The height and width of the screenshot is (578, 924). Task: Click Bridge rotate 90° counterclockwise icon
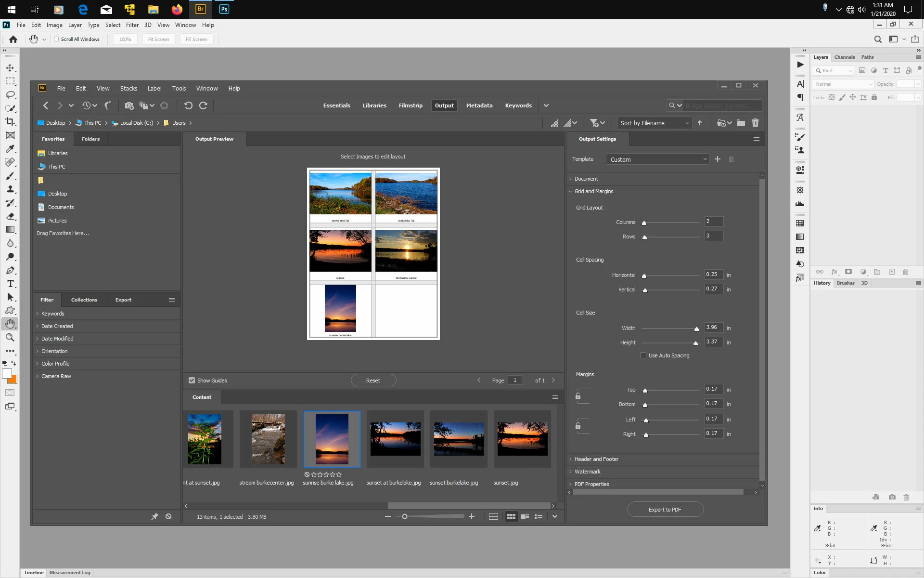(x=188, y=105)
